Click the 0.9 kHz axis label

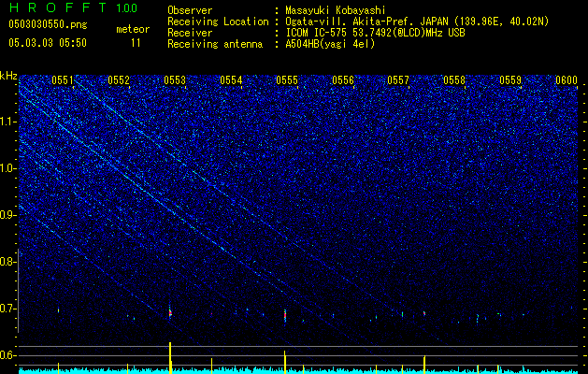(x=8, y=215)
